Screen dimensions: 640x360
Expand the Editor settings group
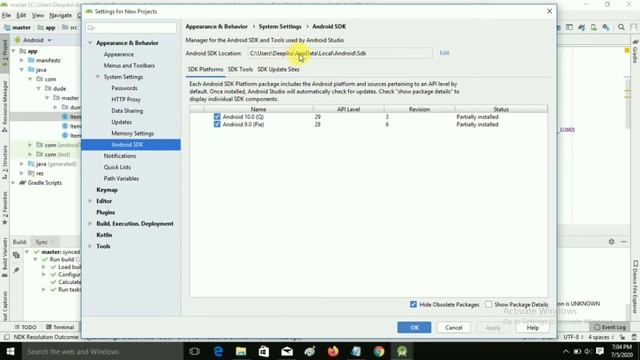pos(90,201)
